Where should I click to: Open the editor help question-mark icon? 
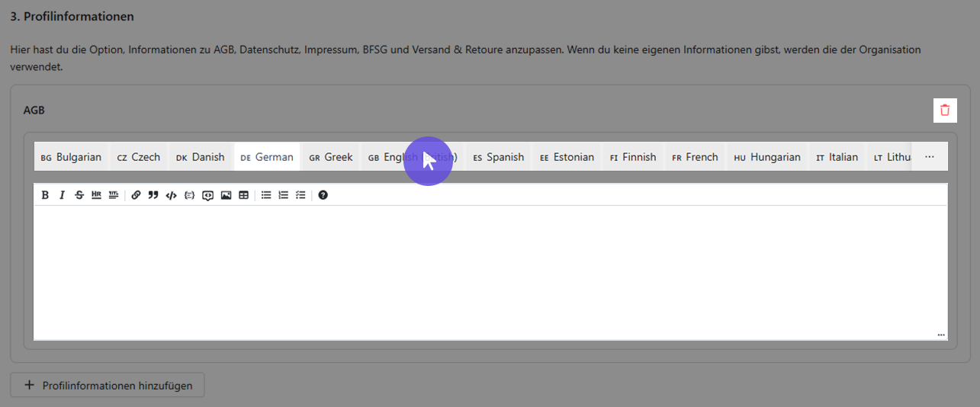point(323,195)
